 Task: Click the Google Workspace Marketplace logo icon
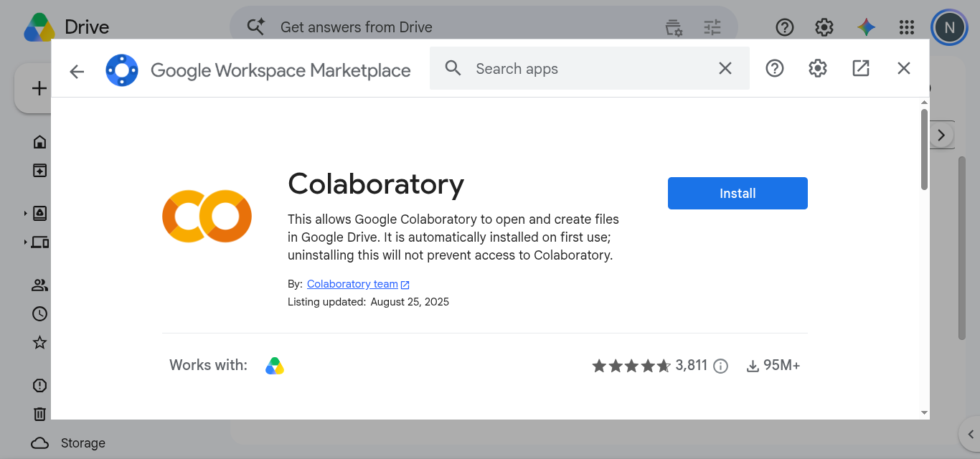pos(122,70)
